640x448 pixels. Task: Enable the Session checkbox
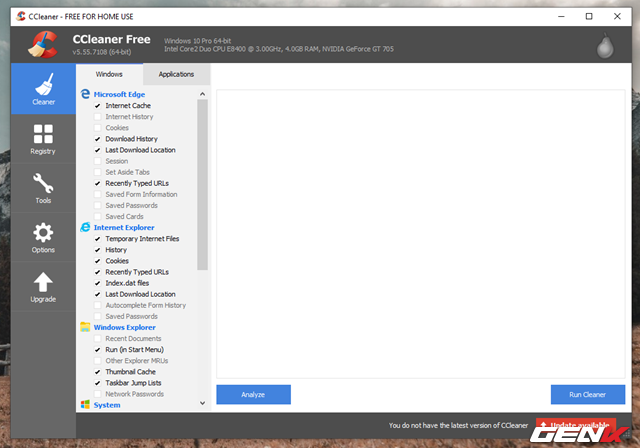(98, 161)
